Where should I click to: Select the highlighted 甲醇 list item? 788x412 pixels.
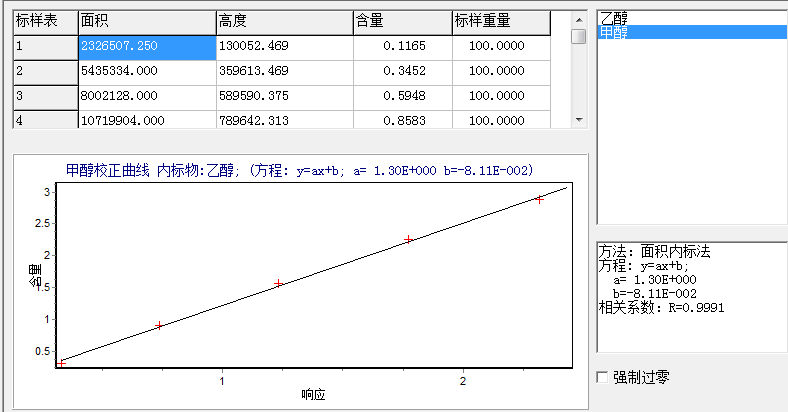615,32
